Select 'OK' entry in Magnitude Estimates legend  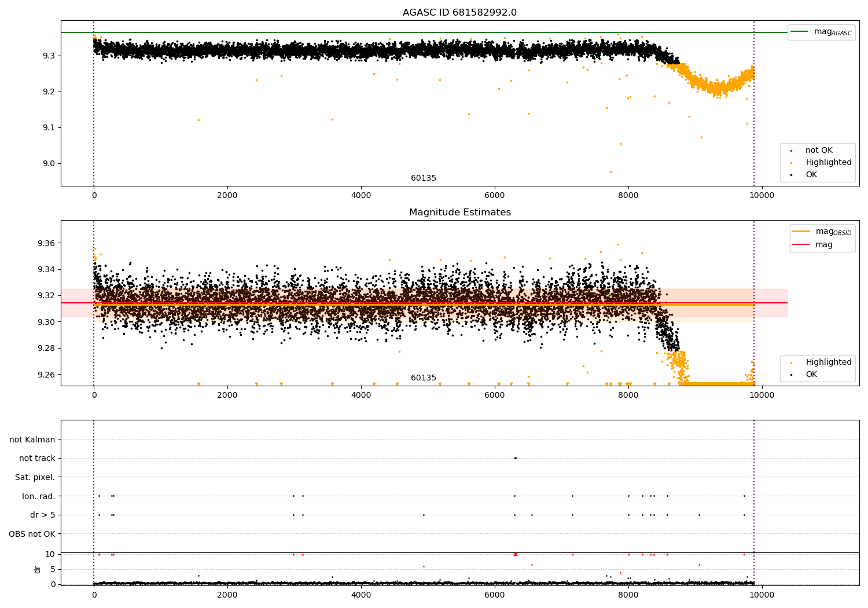(x=811, y=375)
